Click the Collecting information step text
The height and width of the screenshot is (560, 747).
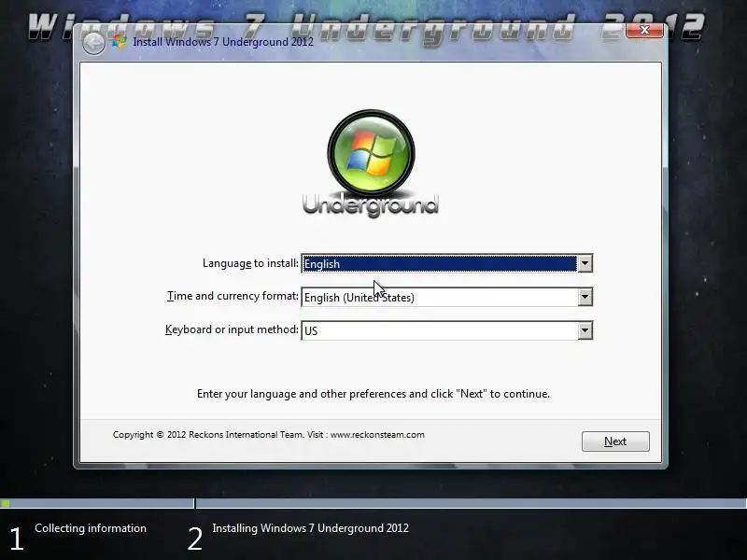point(91,528)
